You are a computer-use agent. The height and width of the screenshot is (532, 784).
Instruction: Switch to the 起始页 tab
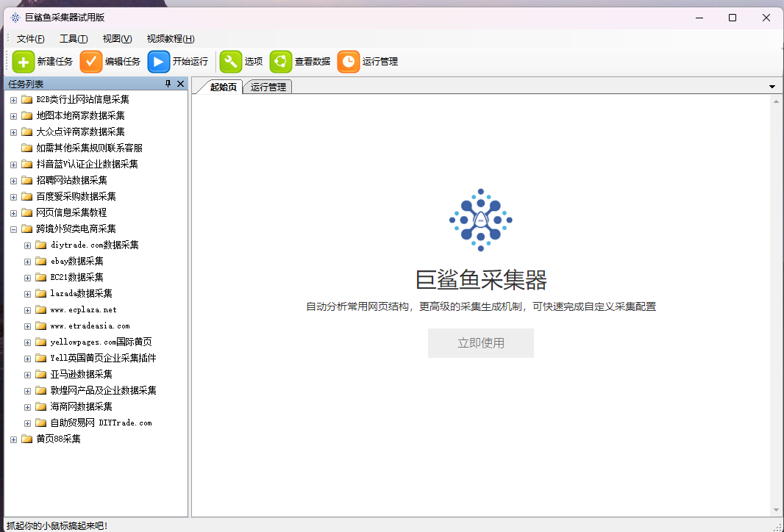coord(223,87)
